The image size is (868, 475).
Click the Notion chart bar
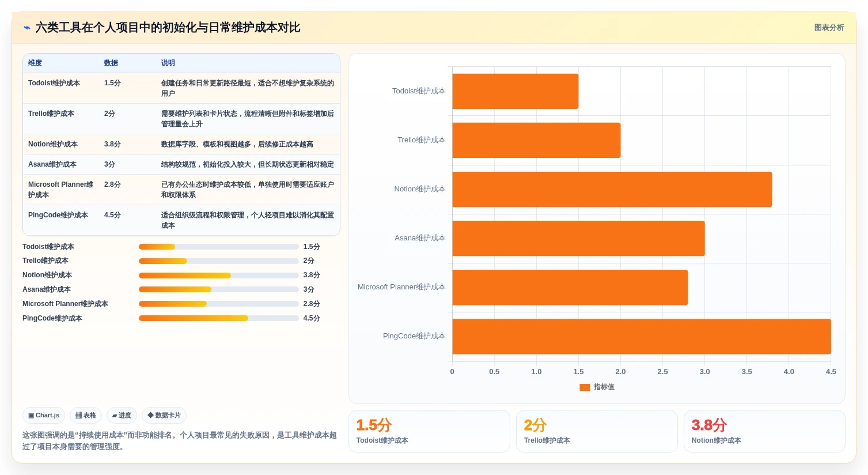click(x=612, y=189)
